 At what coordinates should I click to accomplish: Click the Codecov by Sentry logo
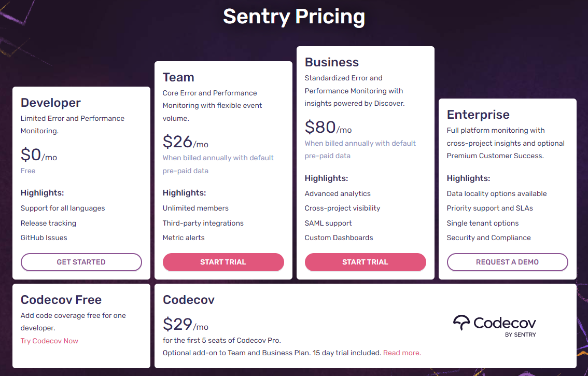495,326
